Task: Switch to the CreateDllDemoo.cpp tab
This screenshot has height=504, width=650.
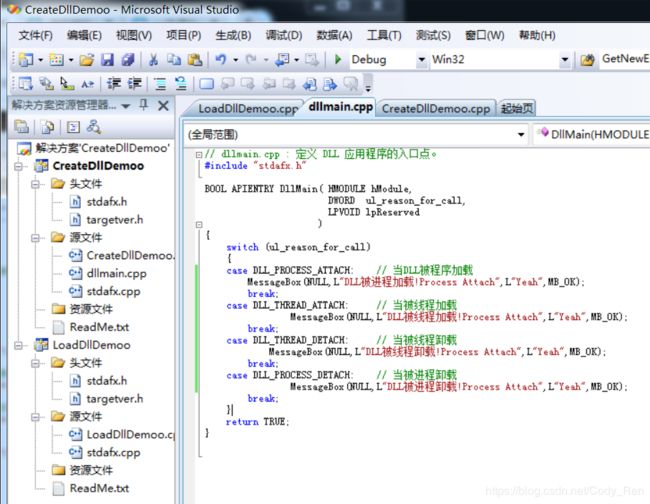Action: click(436, 109)
